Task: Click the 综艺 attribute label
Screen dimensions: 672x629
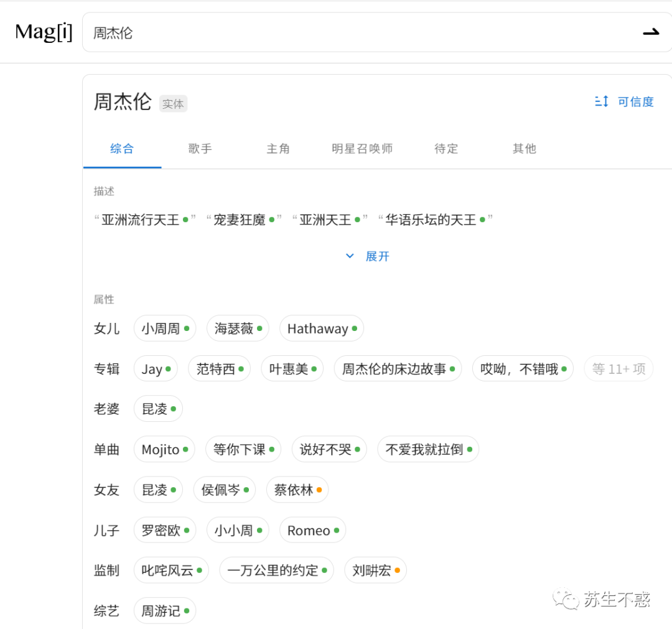Action: (107, 610)
